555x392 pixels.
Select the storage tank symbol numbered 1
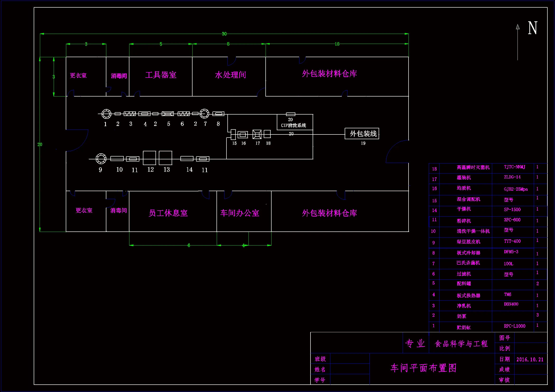106,114
